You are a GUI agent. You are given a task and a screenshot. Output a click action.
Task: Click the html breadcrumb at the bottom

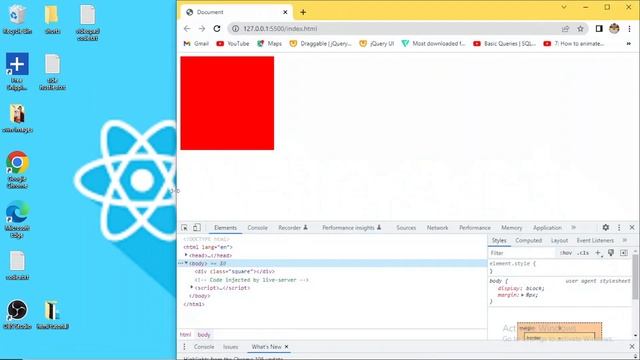185,335
